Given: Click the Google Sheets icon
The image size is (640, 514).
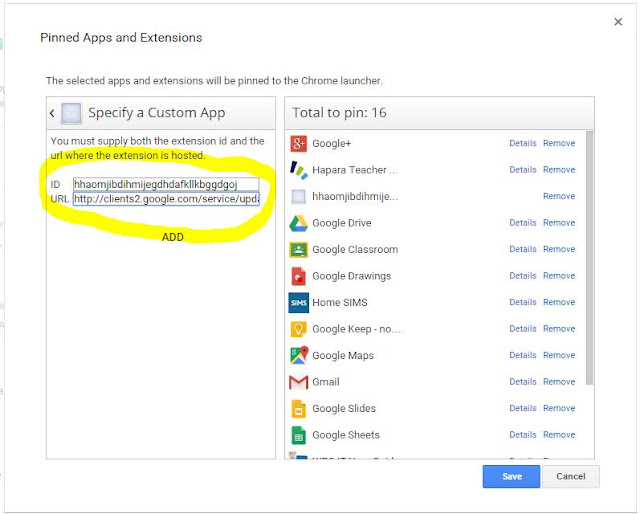Looking at the screenshot, I should (298, 435).
